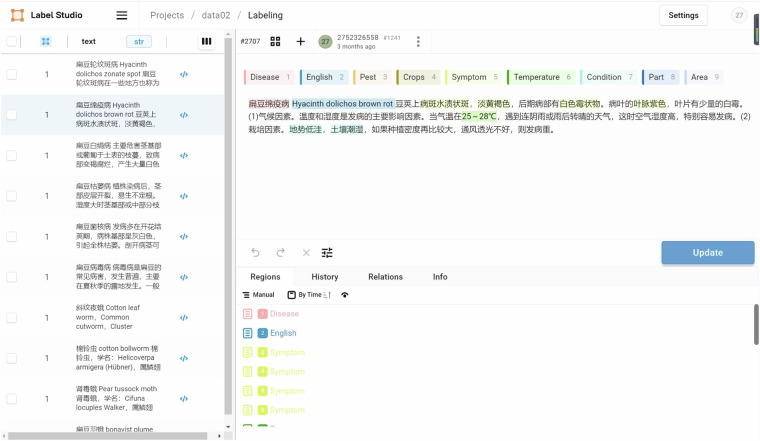760x441 pixels.
Task: Click the task list vertical scrollbar
Action: point(228,228)
